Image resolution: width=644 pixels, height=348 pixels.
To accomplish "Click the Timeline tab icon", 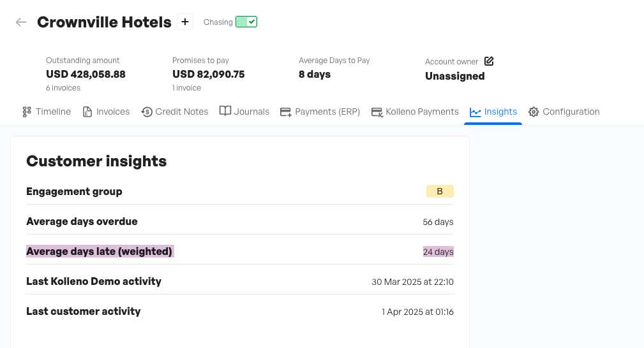I will 27,112.
